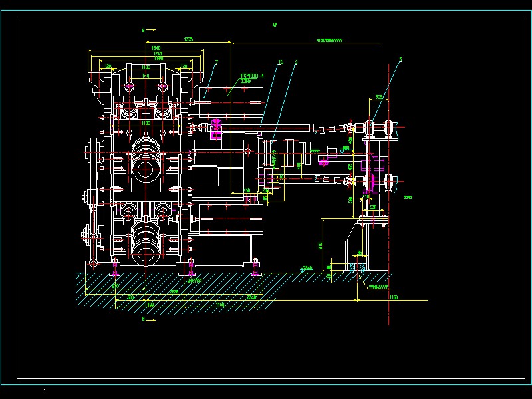Select the 204 dimension value

tap(265, 191)
